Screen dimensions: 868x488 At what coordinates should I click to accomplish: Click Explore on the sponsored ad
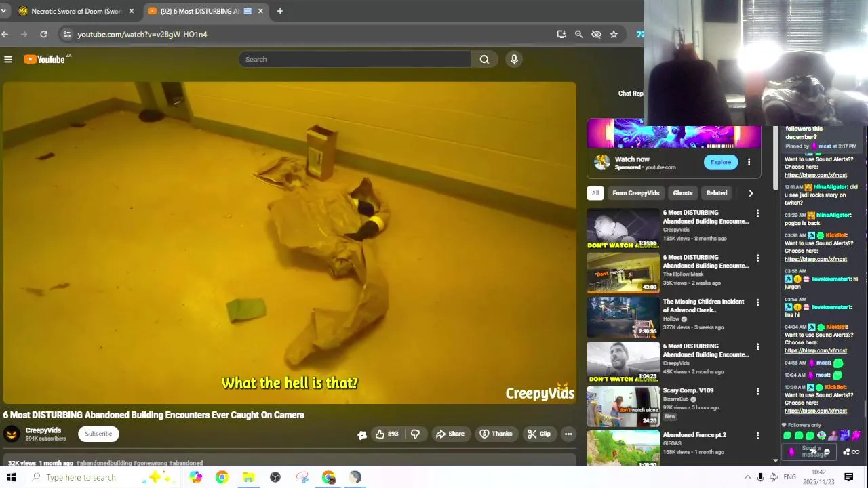pyautogui.click(x=721, y=162)
